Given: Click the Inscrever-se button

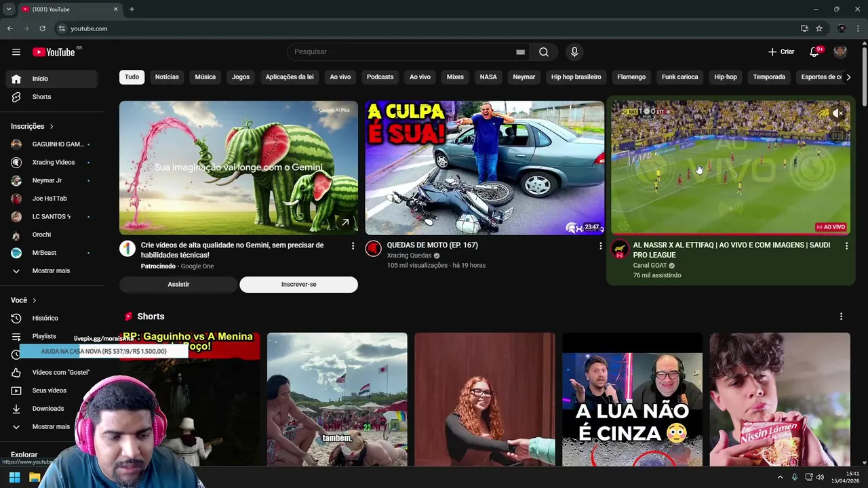Looking at the screenshot, I should (298, 285).
